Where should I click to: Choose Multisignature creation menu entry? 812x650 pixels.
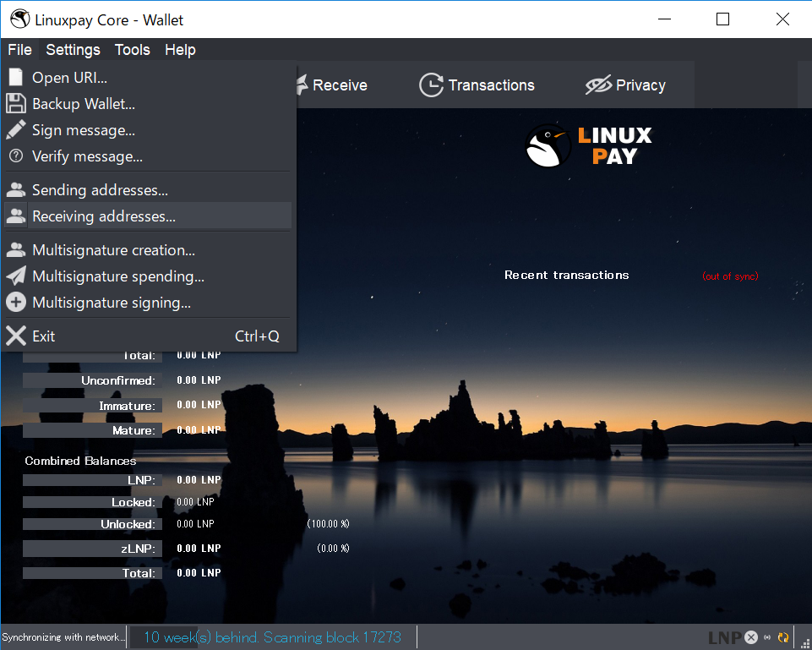[x=113, y=250]
